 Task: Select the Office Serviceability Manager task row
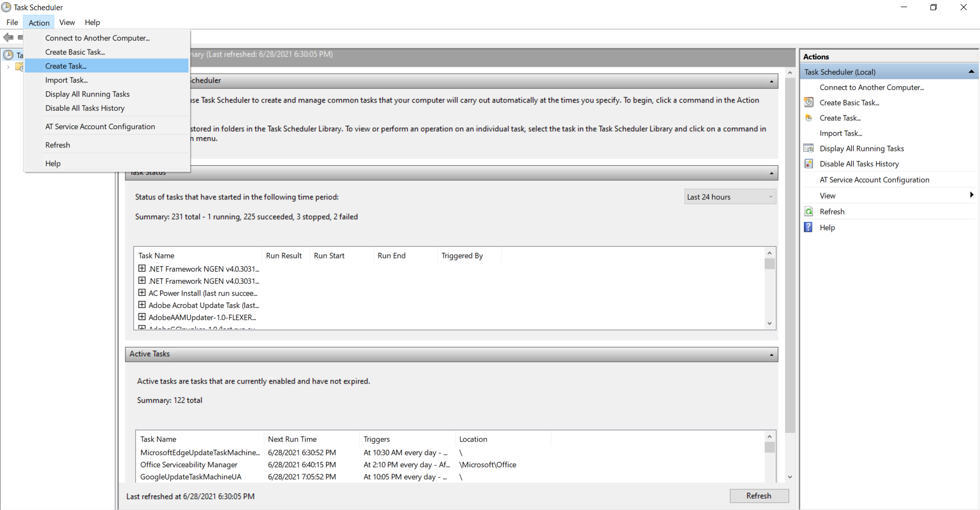coord(189,465)
